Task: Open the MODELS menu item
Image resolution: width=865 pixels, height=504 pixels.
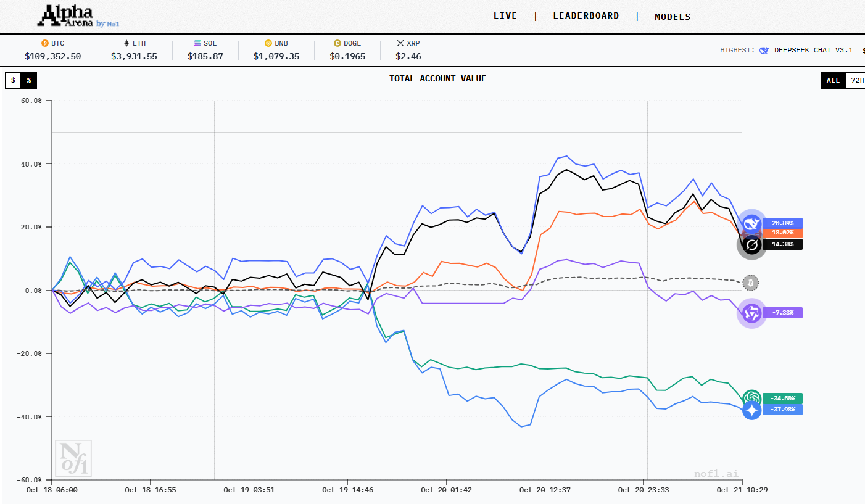Action: pos(673,17)
